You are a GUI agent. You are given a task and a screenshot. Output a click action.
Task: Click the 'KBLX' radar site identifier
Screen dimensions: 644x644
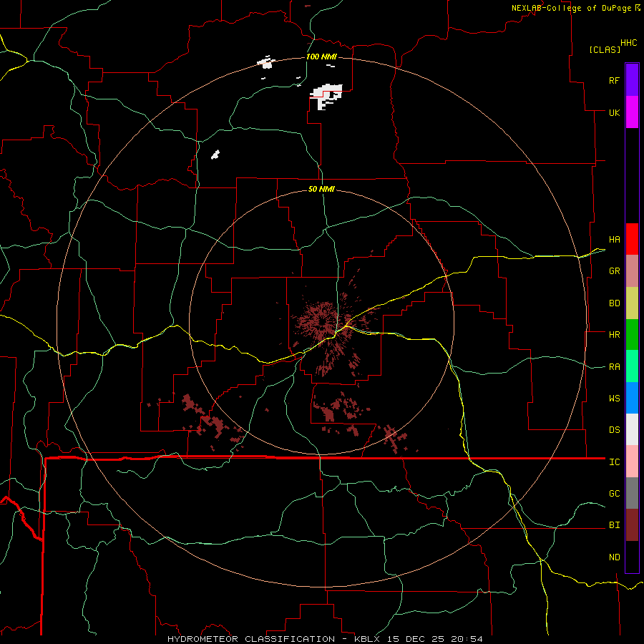[367, 639]
